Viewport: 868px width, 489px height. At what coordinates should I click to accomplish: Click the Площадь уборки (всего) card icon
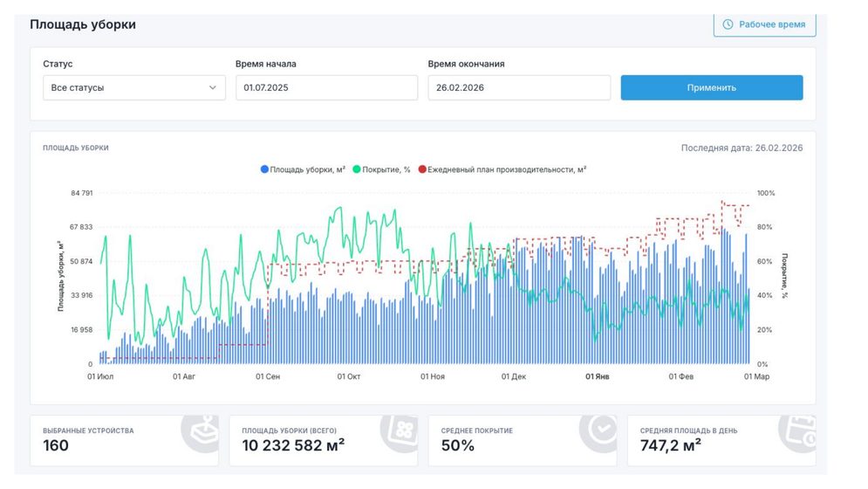400,433
